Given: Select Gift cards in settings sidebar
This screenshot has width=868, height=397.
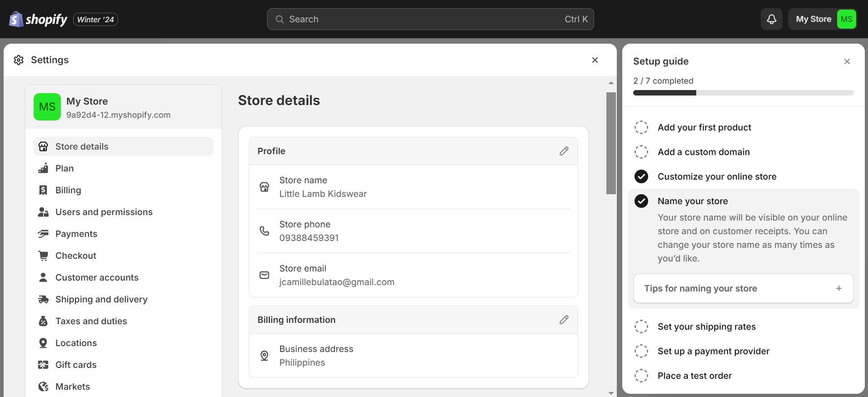Looking at the screenshot, I should [124, 365].
